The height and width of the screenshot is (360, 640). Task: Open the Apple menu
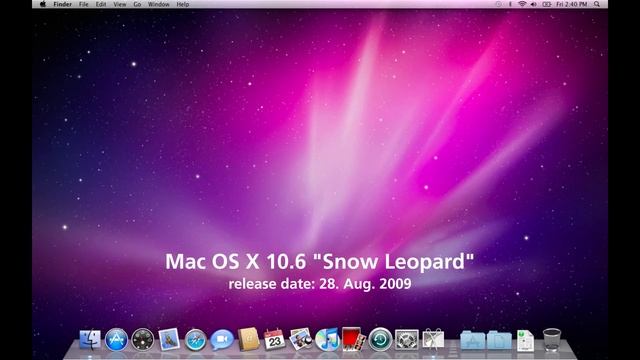[x=43, y=4]
